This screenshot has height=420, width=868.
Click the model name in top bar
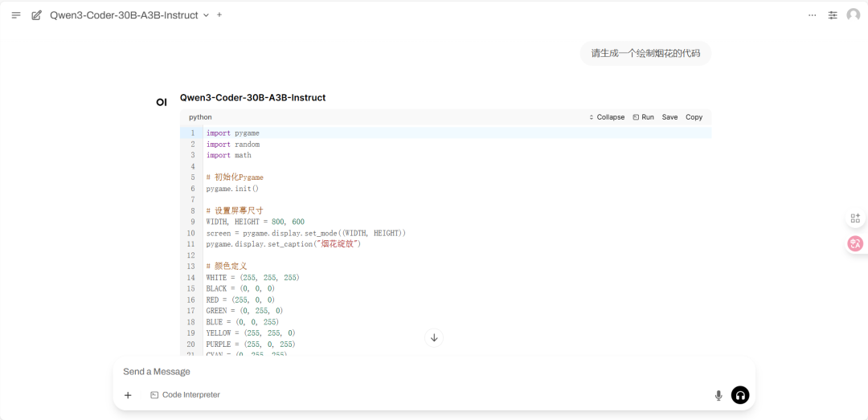point(124,15)
